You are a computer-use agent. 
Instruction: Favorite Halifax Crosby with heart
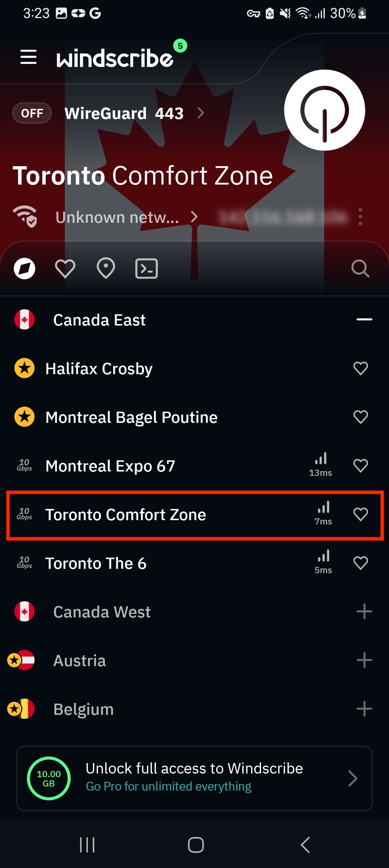click(361, 368)
